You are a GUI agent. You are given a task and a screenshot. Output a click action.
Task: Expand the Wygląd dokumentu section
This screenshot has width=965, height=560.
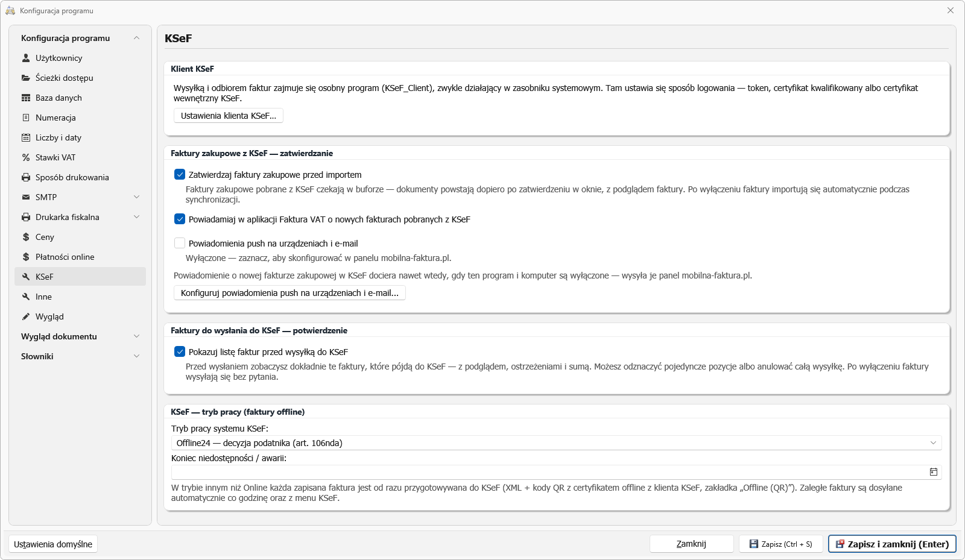[136, 336]
